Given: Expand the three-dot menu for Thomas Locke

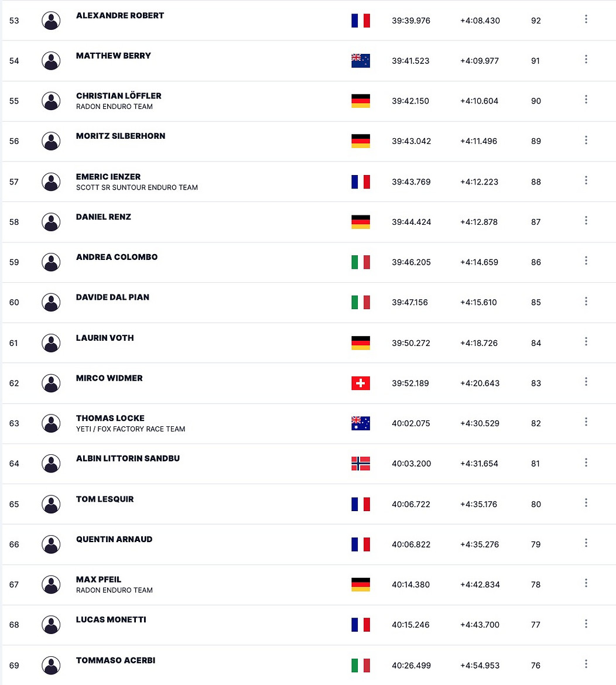Looking at the screenshot, I should tap(586, 422).
